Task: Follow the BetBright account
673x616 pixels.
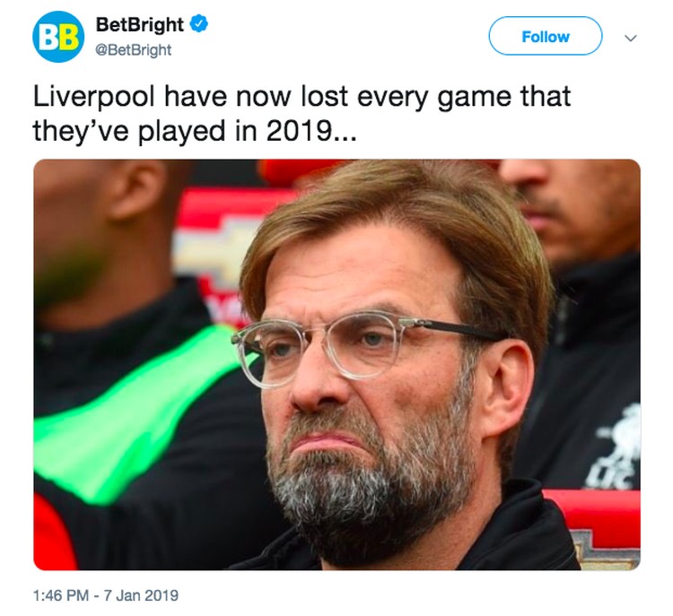Action: pos(545,36)
